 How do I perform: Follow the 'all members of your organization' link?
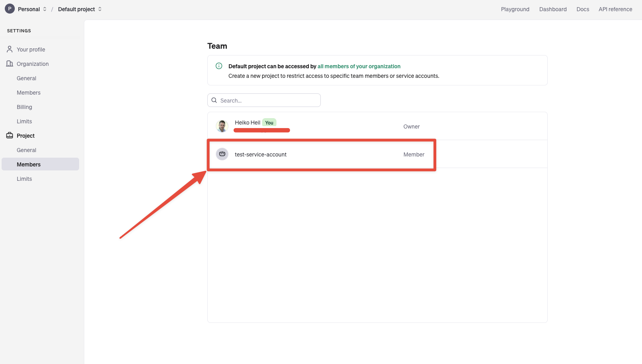359,66
